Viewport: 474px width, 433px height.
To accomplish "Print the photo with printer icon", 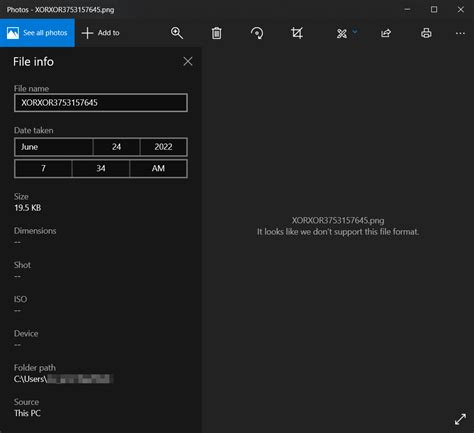I will [x=426, y=33].
